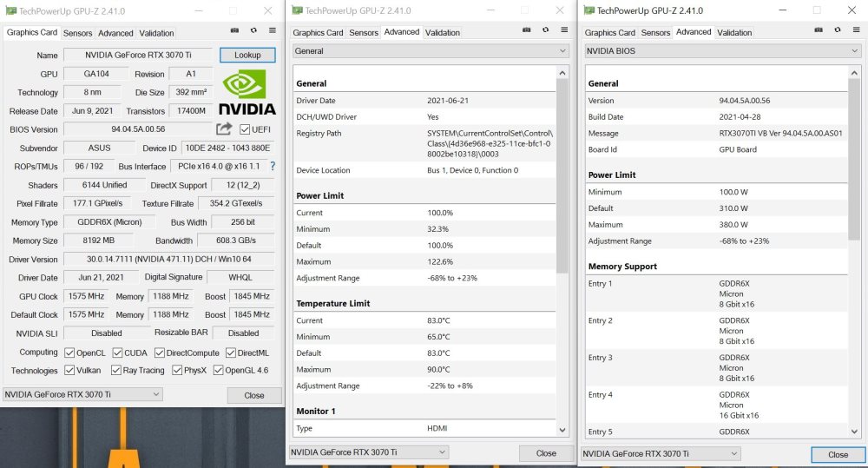Click screenshot camera icon in left GPU-Z window
The width and height of the screenshot is (868, 468).
tap(234, 30)
